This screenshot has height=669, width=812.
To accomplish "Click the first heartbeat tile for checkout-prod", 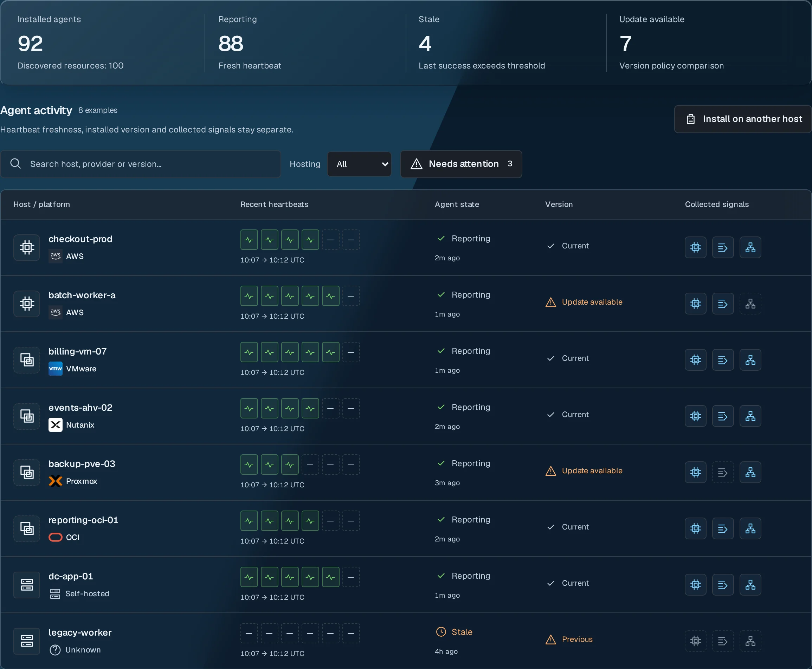I will 249,240.
